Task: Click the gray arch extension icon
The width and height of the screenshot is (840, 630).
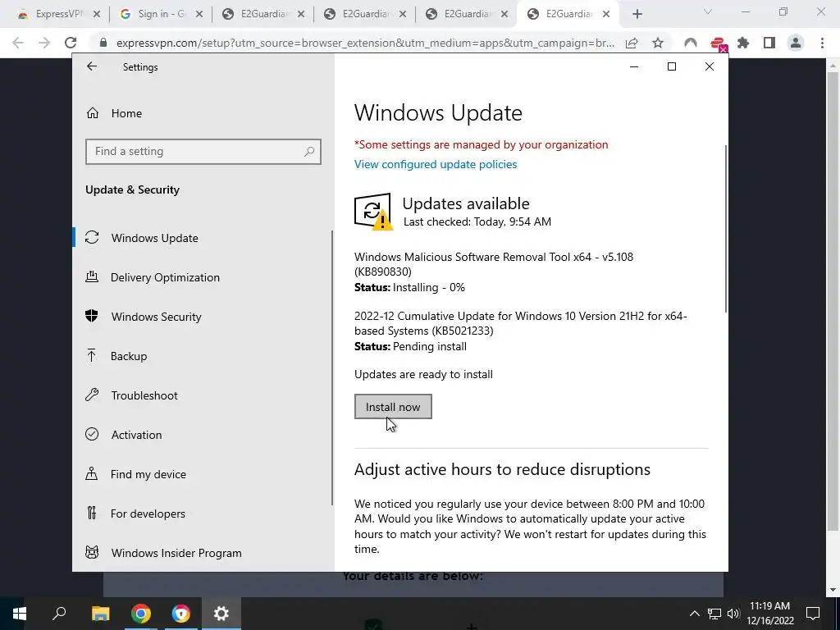Action: pos(691,43)
